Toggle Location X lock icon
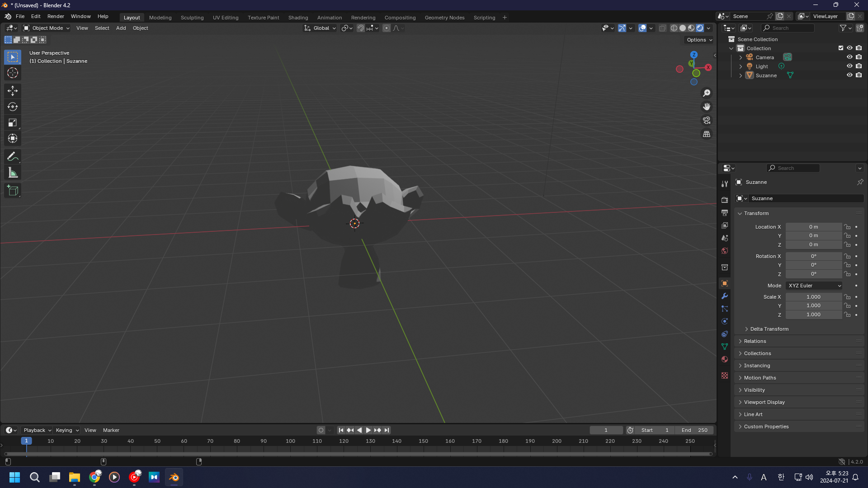The height and width of the screenshot is (488, 868). (848, 227)
